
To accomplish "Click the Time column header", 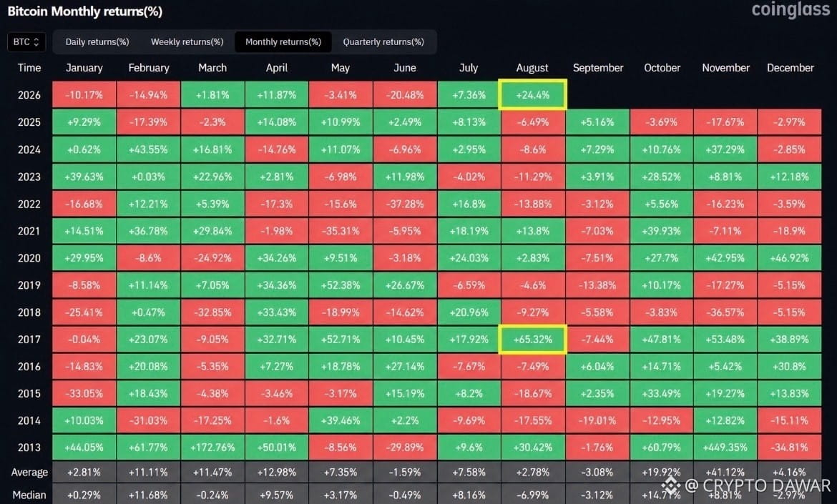I will tap(29, 68).
